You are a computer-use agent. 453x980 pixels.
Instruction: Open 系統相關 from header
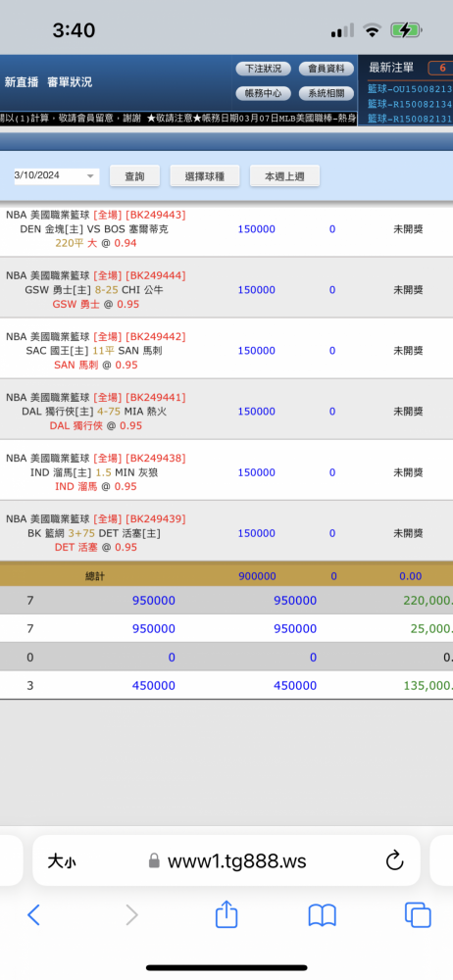pyautogui.click(x=326, y=94)
